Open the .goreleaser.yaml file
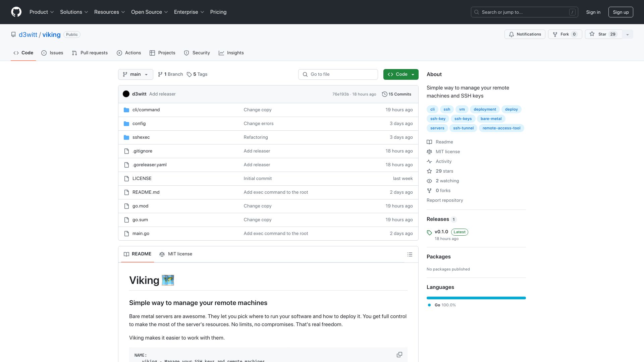The width and height of the screenshot is (644, 362). click(x=149, y=165)
